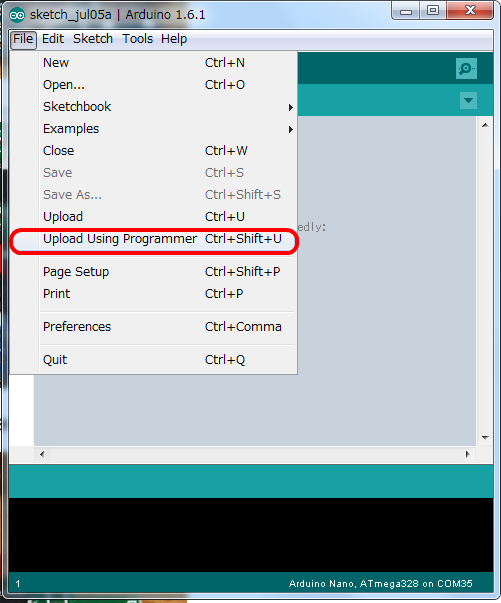Expand the Examples submenu arrow
The height and width of the screenshot is (603, 501).
(x=291, y=130)
